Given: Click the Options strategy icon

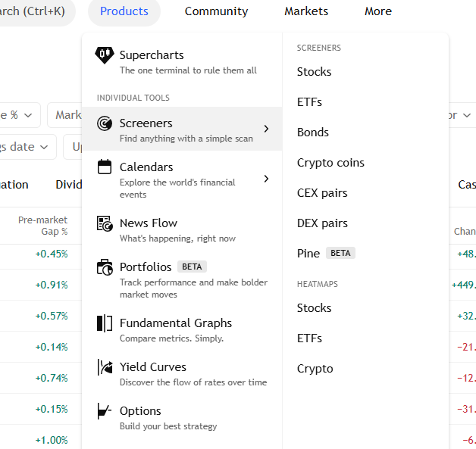Looking at the screenshot, I should pyautogui.click(x=105, y=411).
